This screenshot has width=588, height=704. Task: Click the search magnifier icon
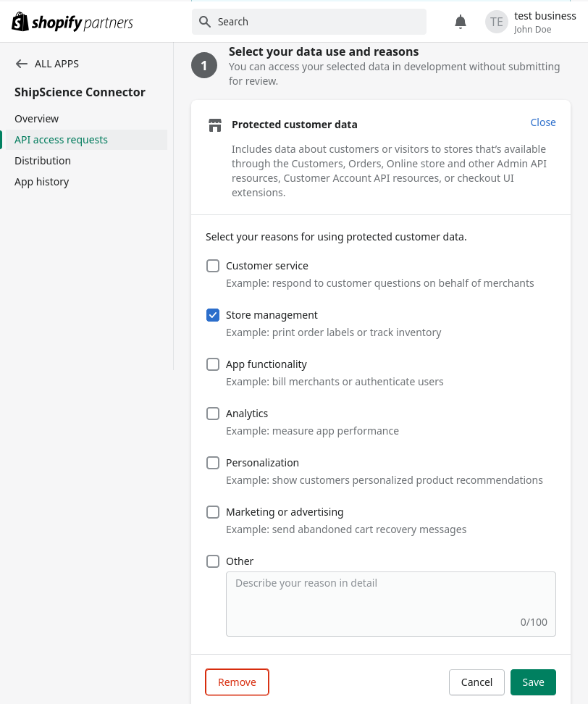(205, 22)
